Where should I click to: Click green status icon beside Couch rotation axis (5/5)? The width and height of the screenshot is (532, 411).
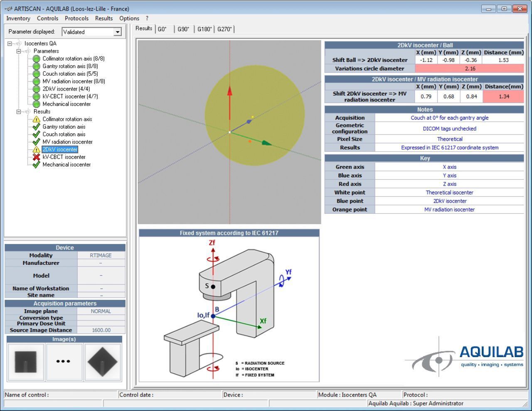pos(36,74)
